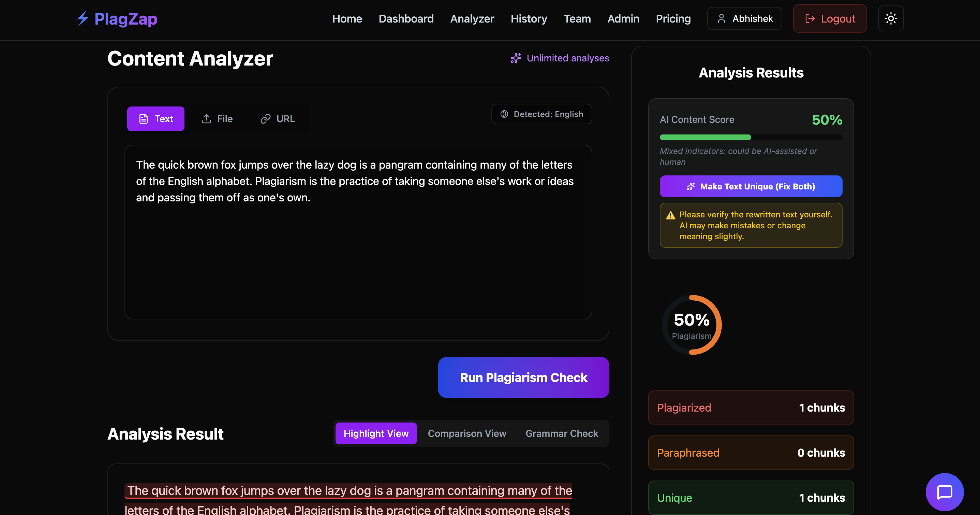980x515 pixels.
Task: Switch to Comparison View
Action: tap(467, 433)
